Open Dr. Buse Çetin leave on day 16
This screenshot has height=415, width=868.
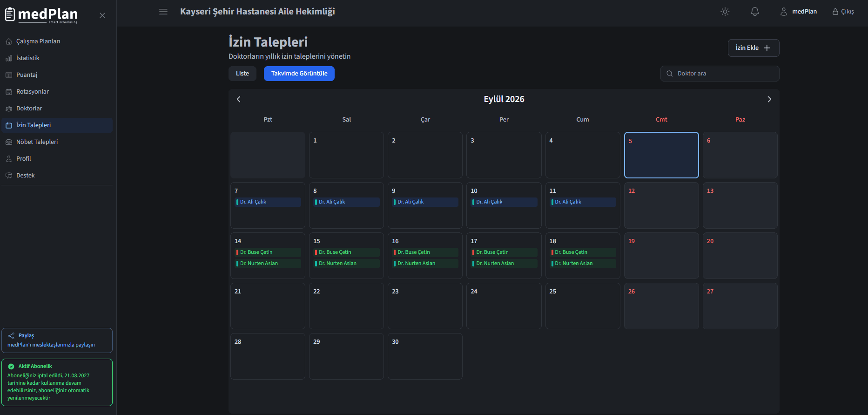coord(425,252)
